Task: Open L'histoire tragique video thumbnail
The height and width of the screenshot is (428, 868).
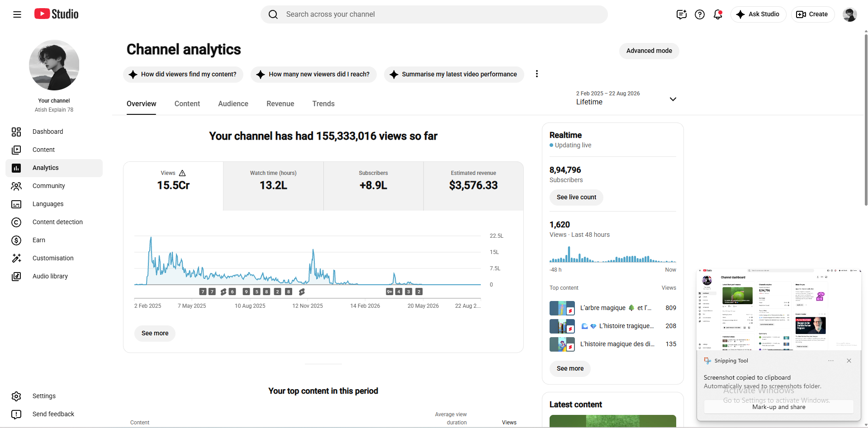Action: [562, 326]
